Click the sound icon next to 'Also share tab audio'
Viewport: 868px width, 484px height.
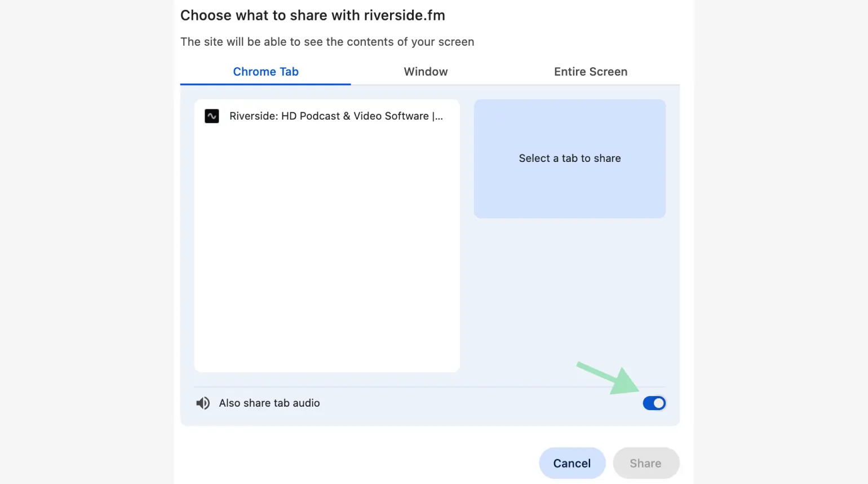tap(202, 403)
